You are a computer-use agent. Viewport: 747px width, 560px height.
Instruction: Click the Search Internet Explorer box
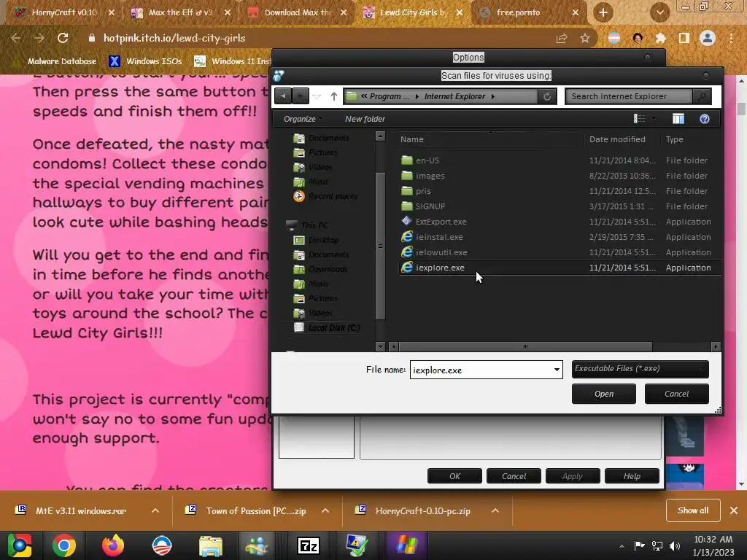point(629,97)
